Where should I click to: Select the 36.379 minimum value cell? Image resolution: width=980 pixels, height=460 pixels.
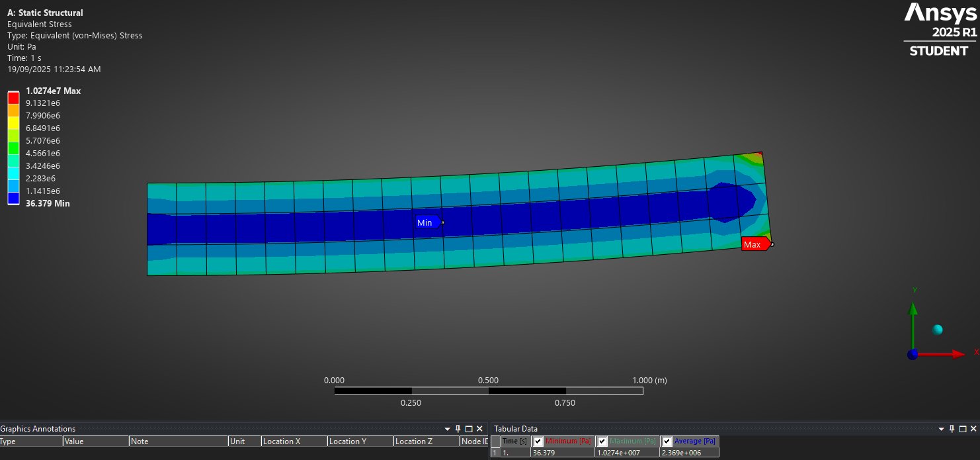click(x=563, y=453)
